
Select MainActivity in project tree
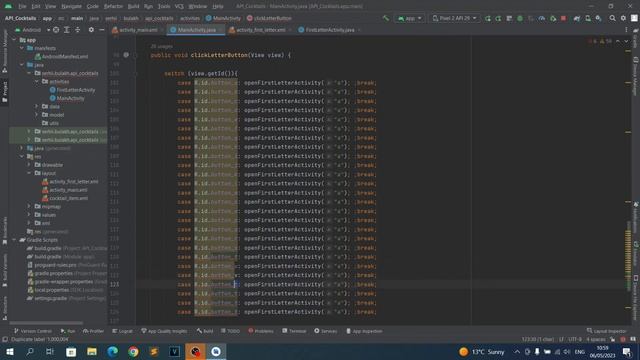(x=67, y=98)
